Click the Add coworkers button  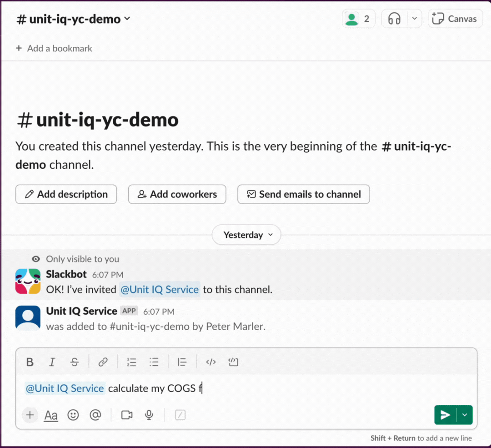coord(177,194)
